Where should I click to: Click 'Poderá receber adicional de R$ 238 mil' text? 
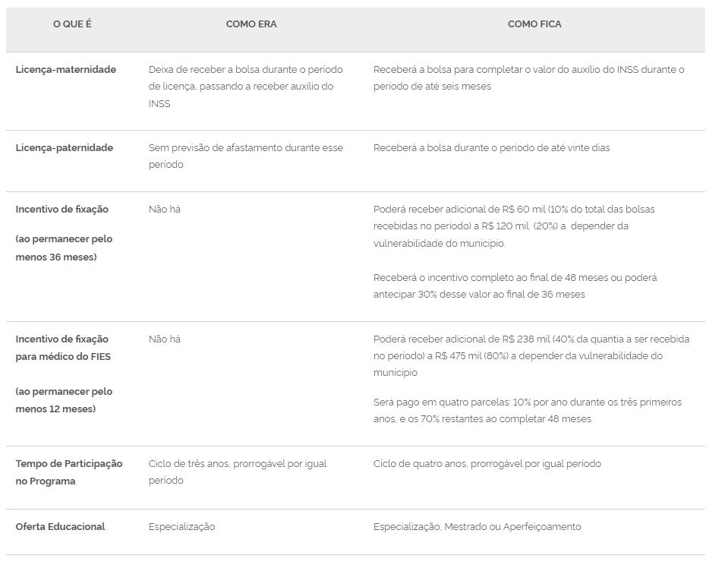(531, 355)
